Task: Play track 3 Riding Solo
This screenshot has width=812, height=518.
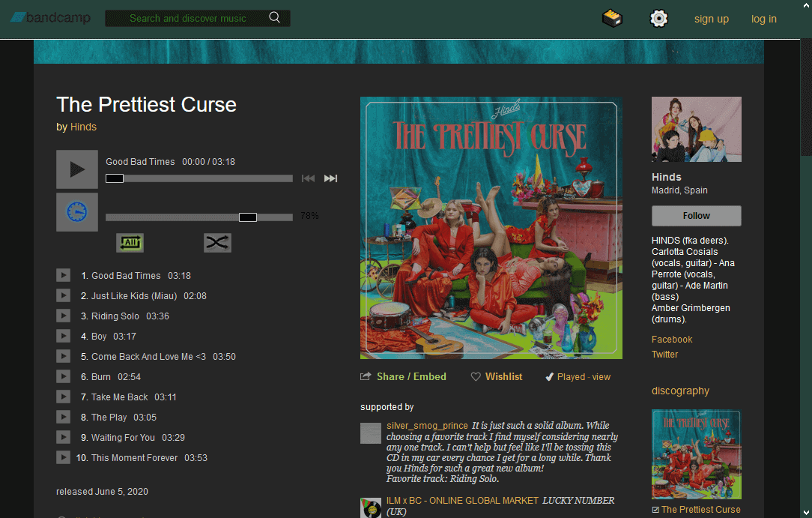Action: (63, 316)
